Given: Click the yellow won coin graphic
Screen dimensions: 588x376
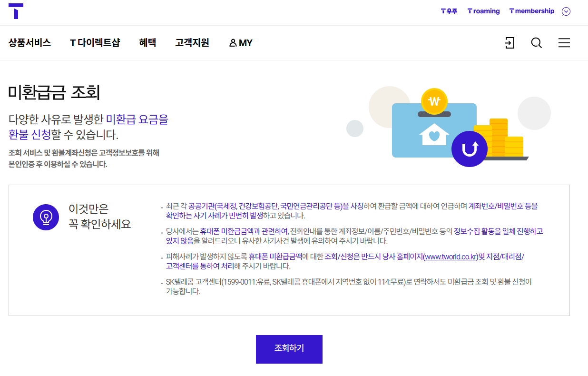Looking at the screenshot, I should [x=433, y=101].
